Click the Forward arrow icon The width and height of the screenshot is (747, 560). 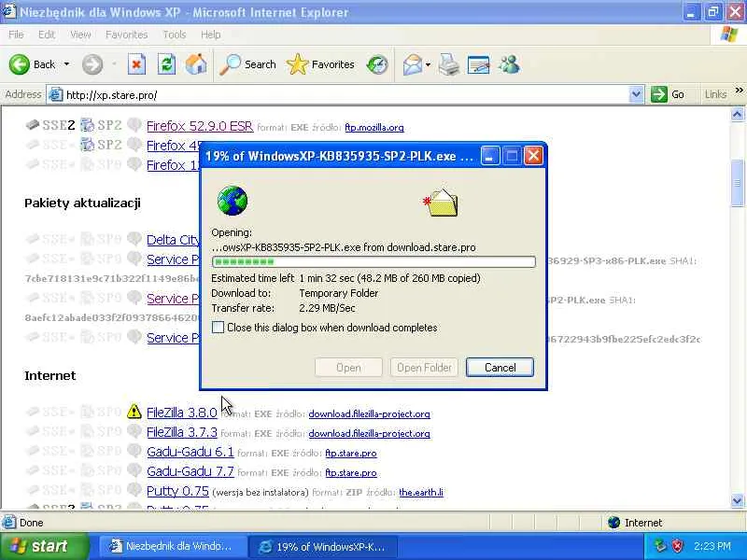coord(92,64)
